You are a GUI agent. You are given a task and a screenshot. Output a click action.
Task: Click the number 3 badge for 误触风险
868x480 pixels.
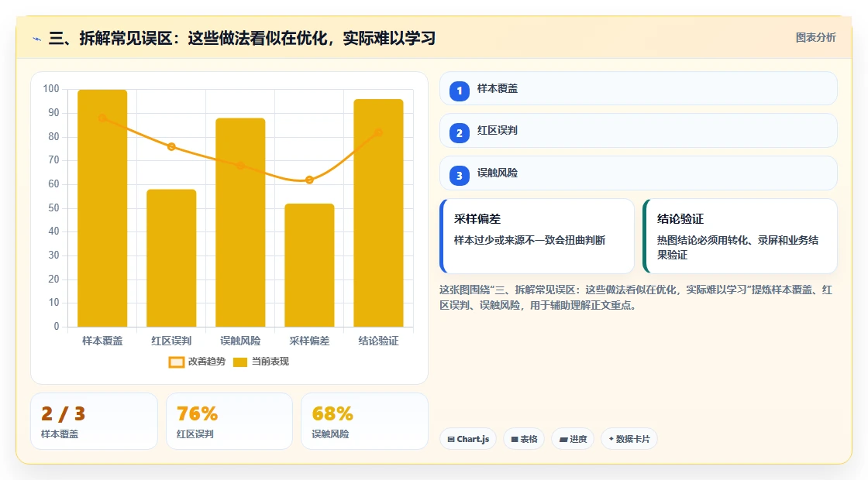[x=459, y=175]
